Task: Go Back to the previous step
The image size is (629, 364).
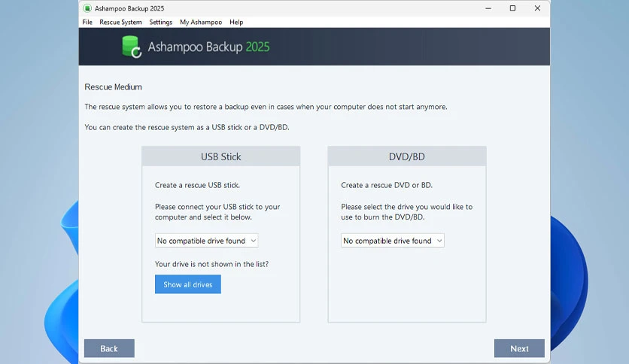Action: pyautogui.click(x=109, y=348)
